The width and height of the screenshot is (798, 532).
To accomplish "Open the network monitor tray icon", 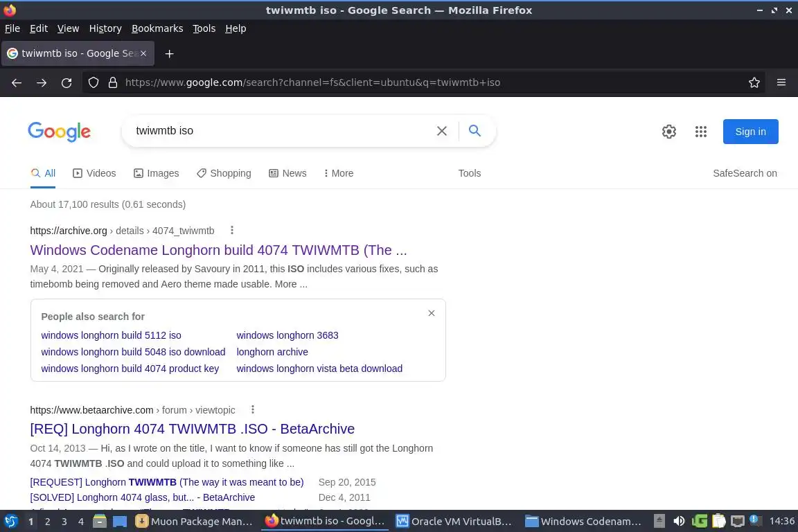I will (737, 522).
